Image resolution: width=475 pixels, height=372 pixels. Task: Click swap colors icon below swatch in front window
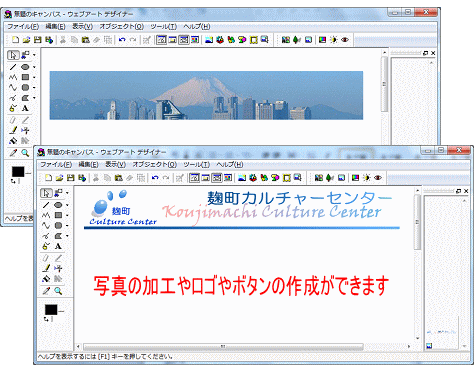[46, 319]
